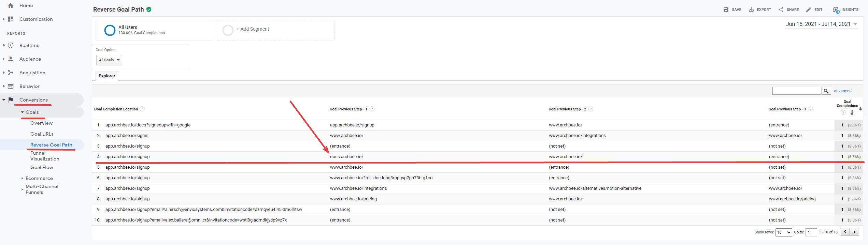Click the table search magnifier icon
868x245 pixels.
826,91
